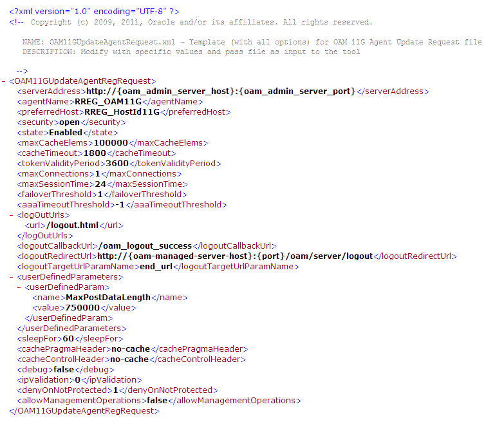Click the maxCacheElems value 100000
504x429 pixels.
coord(111,143)
